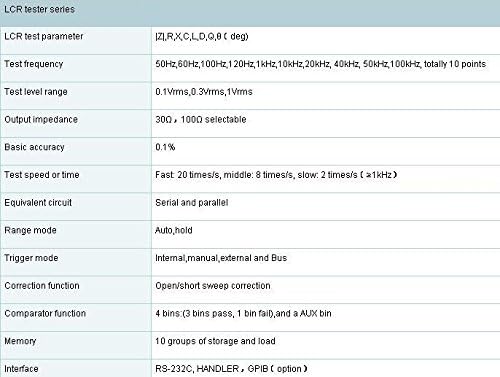Click the frequency list ending 'totally 10 points'
This screenshot has height=377, width=500.
pyautogui.click(x=321, y=64)
